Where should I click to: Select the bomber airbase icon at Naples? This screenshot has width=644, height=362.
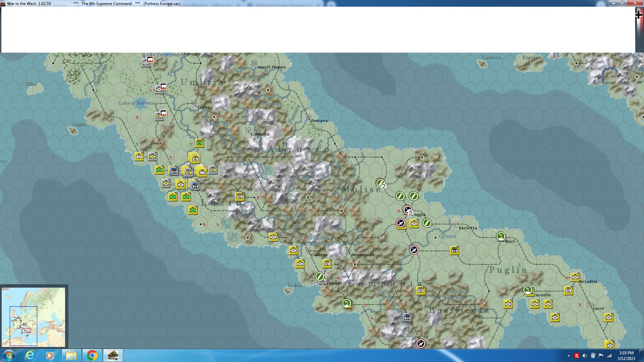pos(320,277)
